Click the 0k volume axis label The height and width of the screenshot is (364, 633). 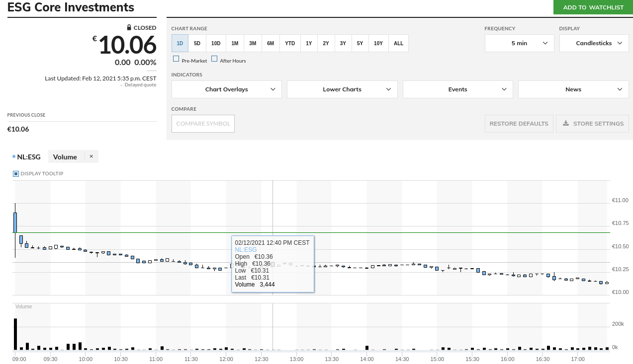(x=615, y=347)
